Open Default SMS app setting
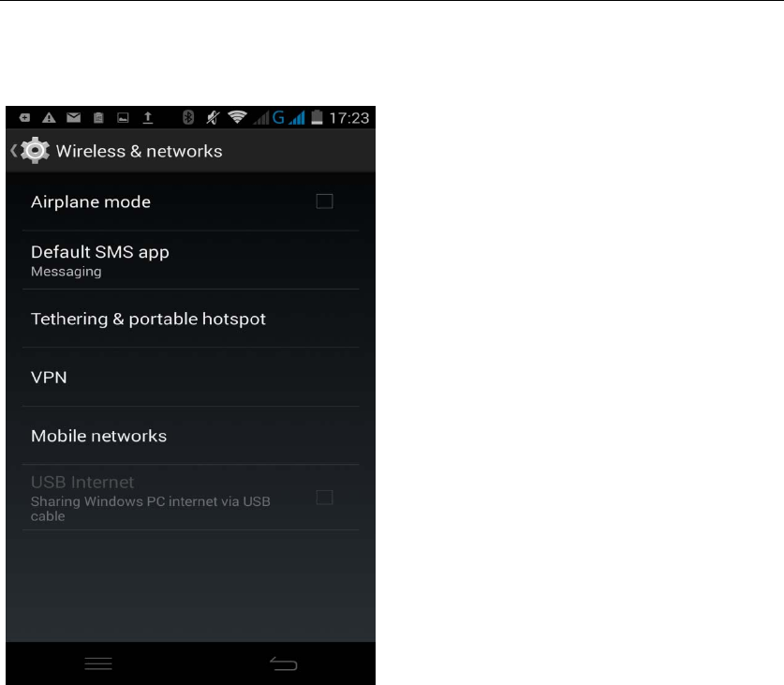Viewport: 784px width, 685px height. [190, 261]
